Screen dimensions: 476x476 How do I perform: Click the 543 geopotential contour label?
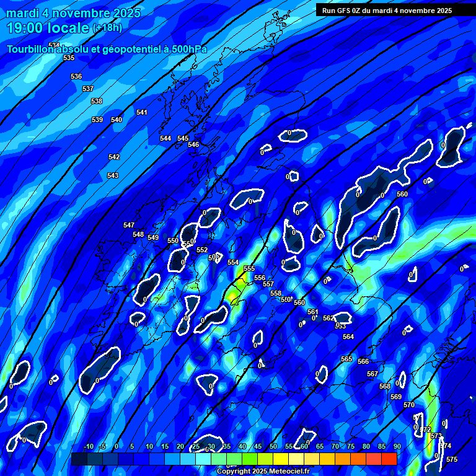112,175
